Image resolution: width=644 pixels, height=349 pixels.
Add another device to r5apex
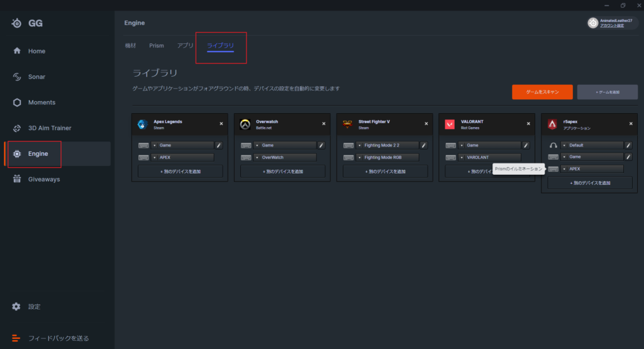pyautogui.click(x=590, y=183)
